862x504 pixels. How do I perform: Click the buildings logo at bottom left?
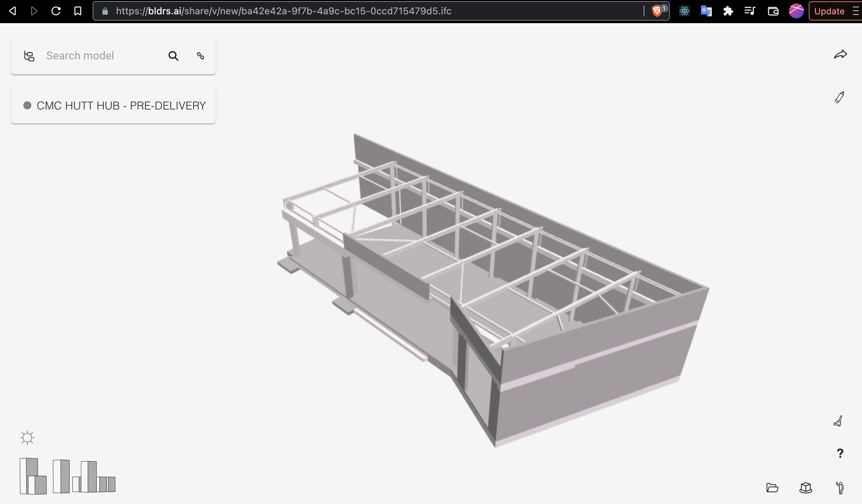click(x=67, y=476)
